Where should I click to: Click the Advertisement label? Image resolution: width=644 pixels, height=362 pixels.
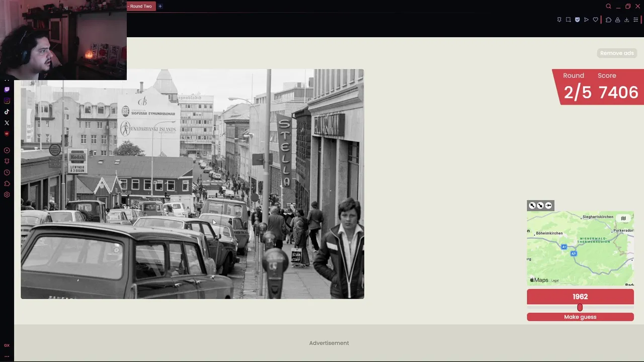click(x=329, y=343)
